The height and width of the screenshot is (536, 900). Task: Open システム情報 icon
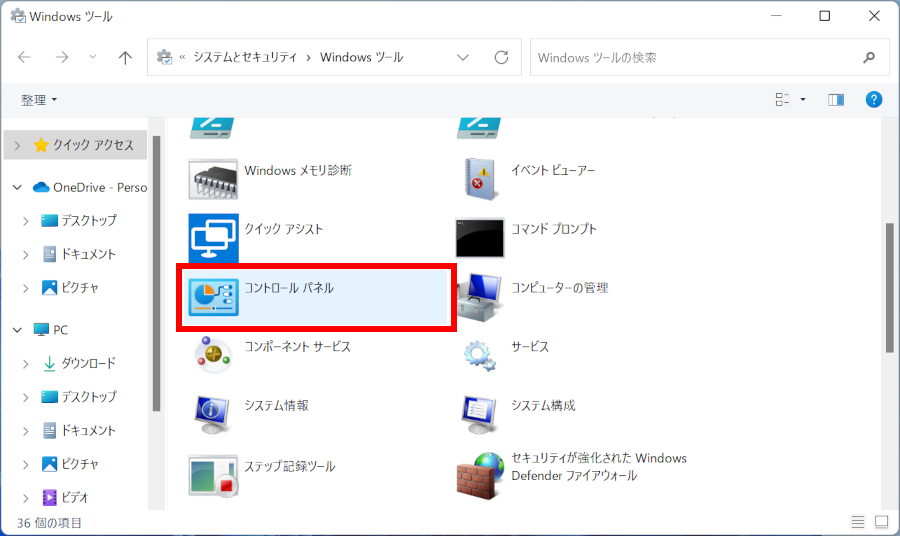[213, 414]
